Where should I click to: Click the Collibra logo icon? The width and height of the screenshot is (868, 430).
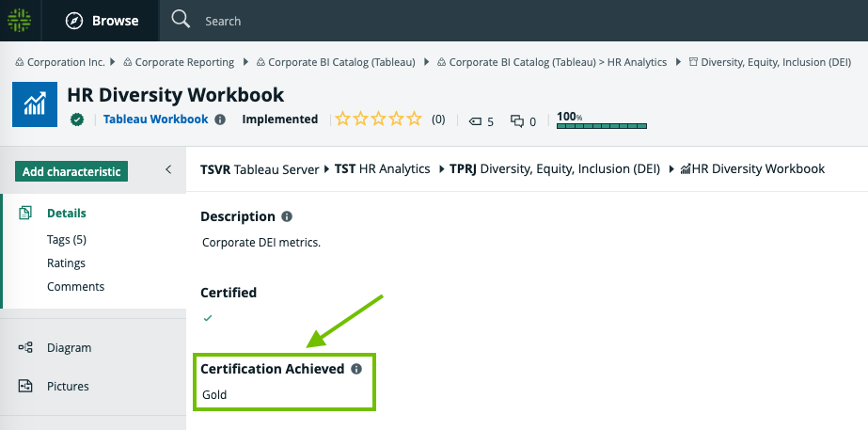pyautogui.click(x=19, y=20)
